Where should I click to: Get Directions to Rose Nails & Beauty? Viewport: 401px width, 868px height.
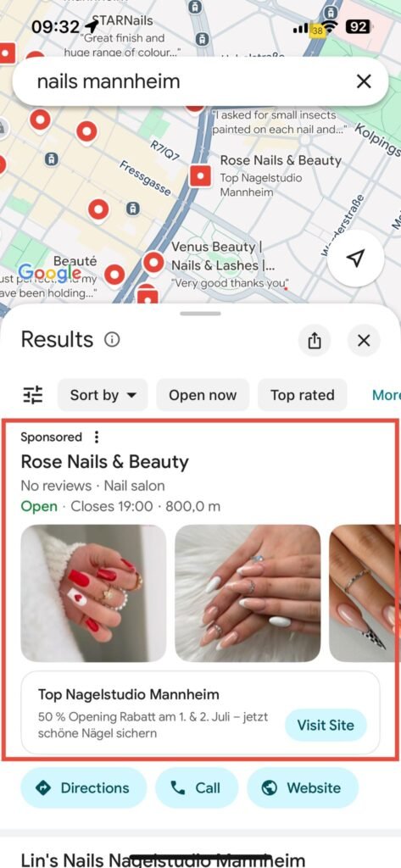[x=84, y=787]
